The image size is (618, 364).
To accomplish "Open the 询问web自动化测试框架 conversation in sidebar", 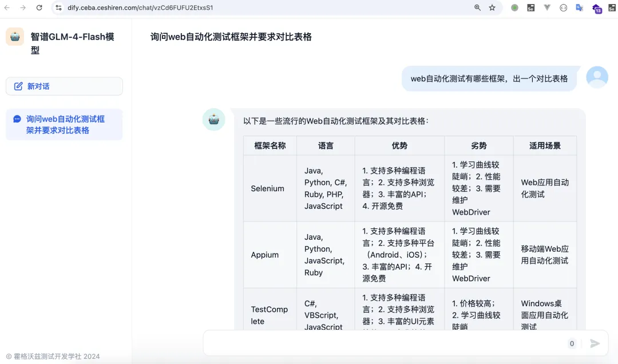I will click(x=64, y=125).
